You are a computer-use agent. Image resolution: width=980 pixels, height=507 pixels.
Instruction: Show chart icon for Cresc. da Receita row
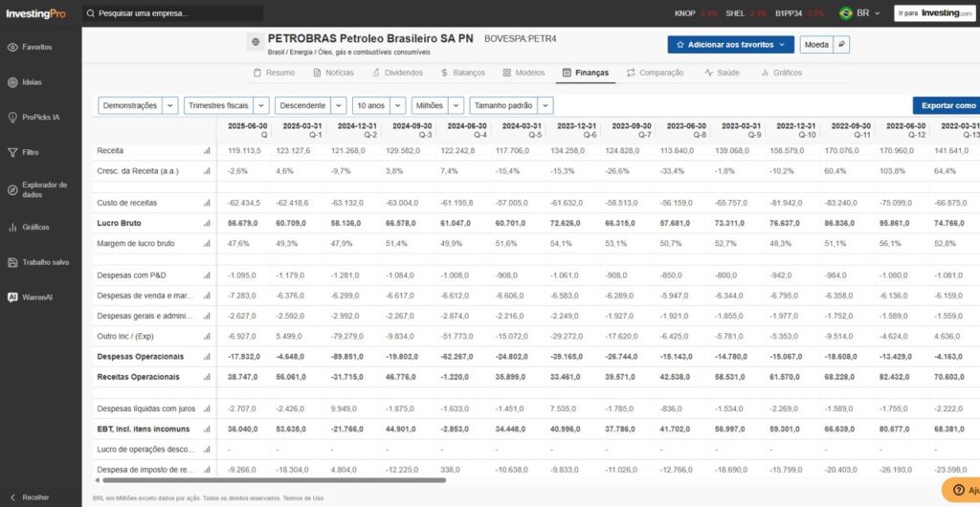207,171
